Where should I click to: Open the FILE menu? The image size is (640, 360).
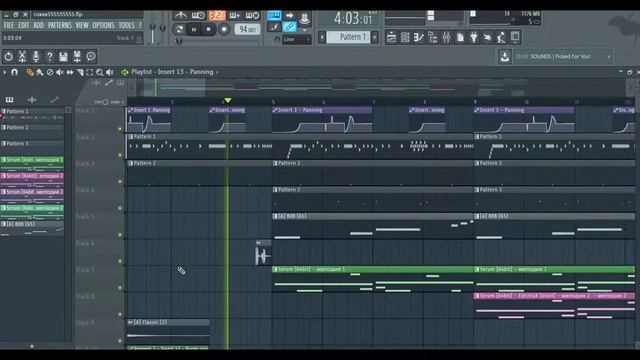coord(9,25)
